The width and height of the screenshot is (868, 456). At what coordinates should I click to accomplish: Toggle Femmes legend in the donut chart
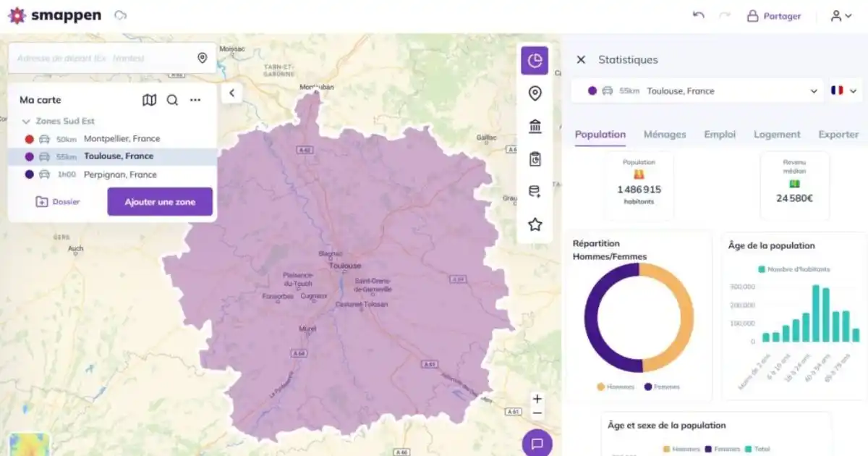pos(661,387)
